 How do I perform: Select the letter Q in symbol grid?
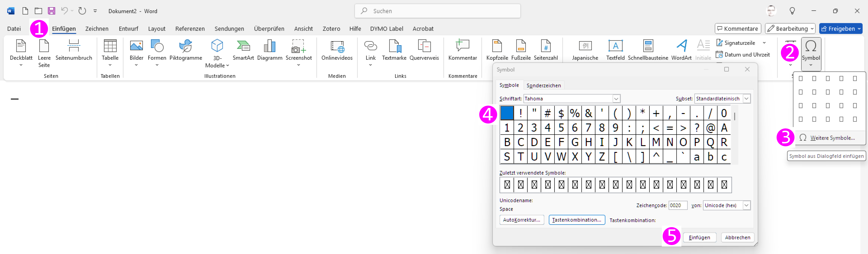(x=710, y=142)
